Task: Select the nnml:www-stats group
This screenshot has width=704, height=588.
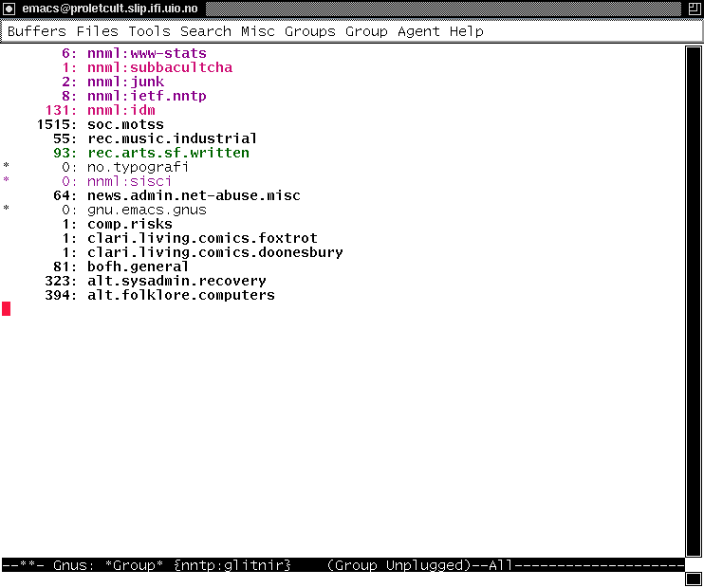Action: 147,53
